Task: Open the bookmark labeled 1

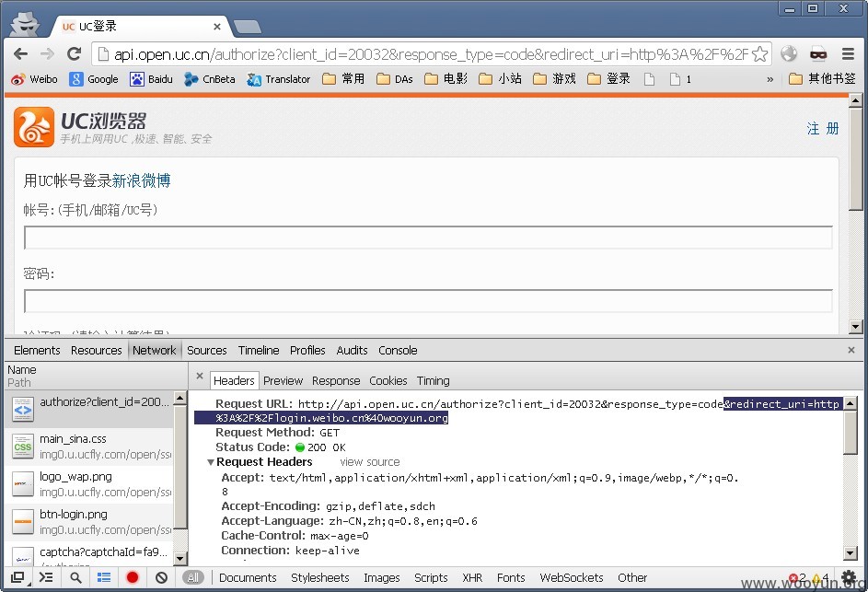Action: (x=680, y=79)
